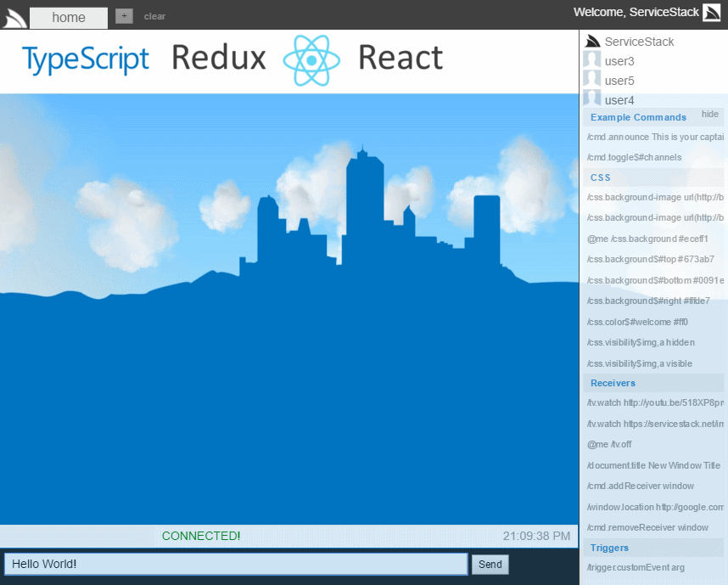Click the ServiceStack user avatar in user list
Viewport: 728px width, 585px height.
592,42
